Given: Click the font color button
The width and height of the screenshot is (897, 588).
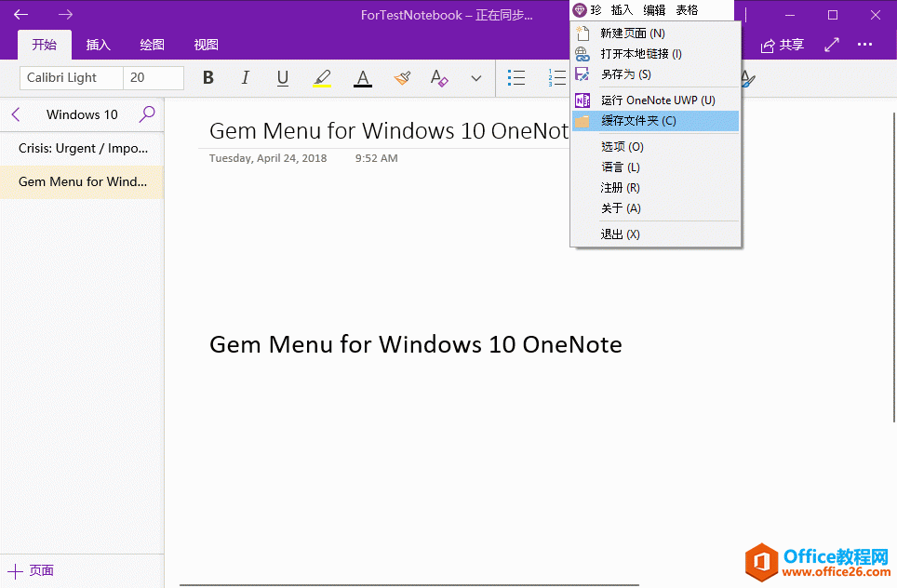Looking at the screenshot, I should pos(363,78).
